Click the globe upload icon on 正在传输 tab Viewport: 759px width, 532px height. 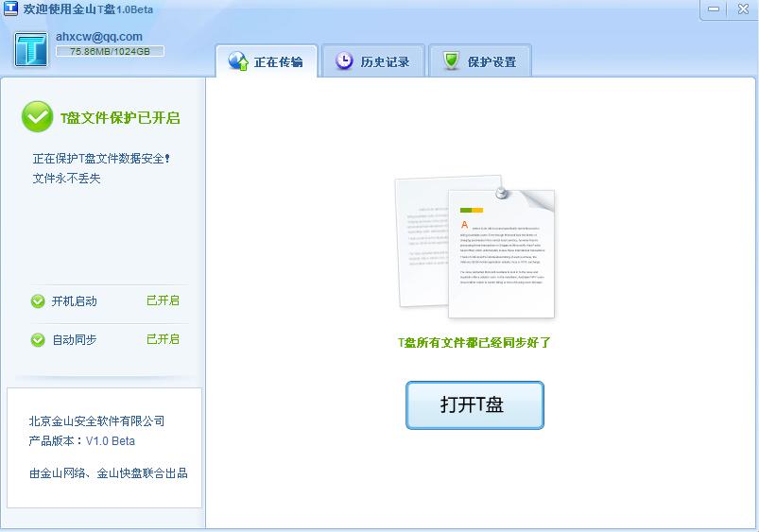238,61
